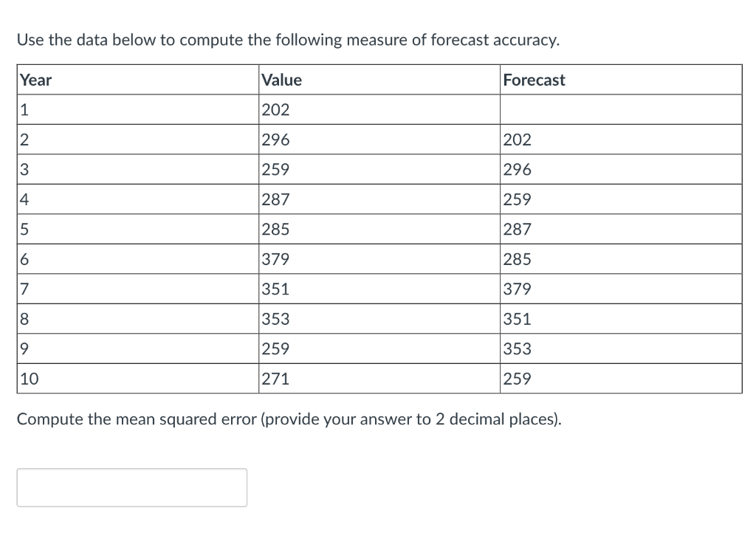Click the Forecast cell showing 351
Viewport: 756px width, 536px height.
pyautogui.click(x=517, y=318)
